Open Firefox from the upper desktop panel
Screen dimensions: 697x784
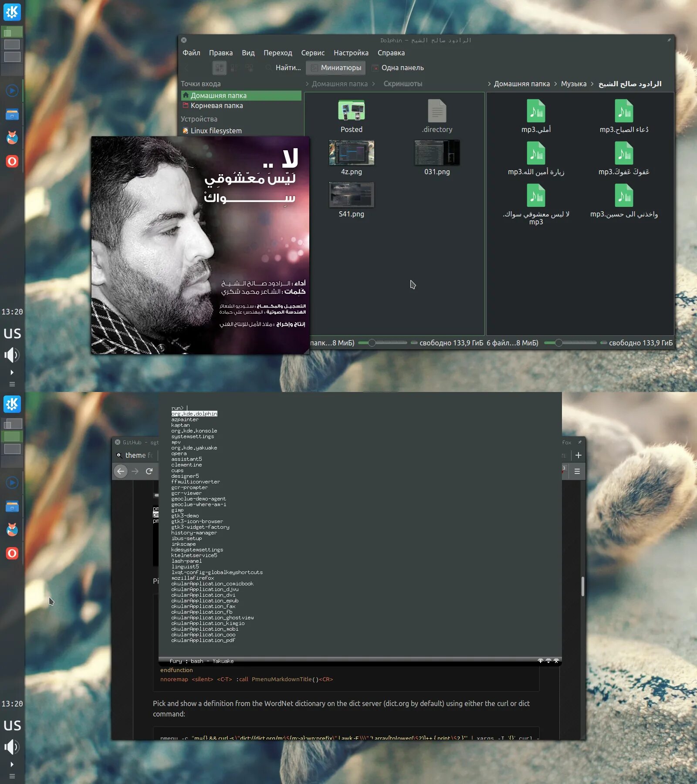point(12,138)
